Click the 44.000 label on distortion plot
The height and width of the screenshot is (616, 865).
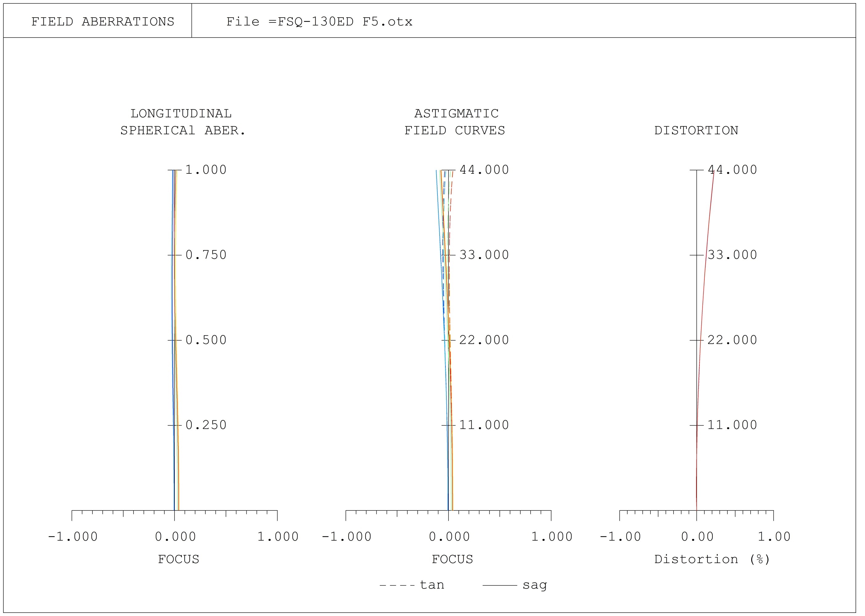tap(732, 169)
